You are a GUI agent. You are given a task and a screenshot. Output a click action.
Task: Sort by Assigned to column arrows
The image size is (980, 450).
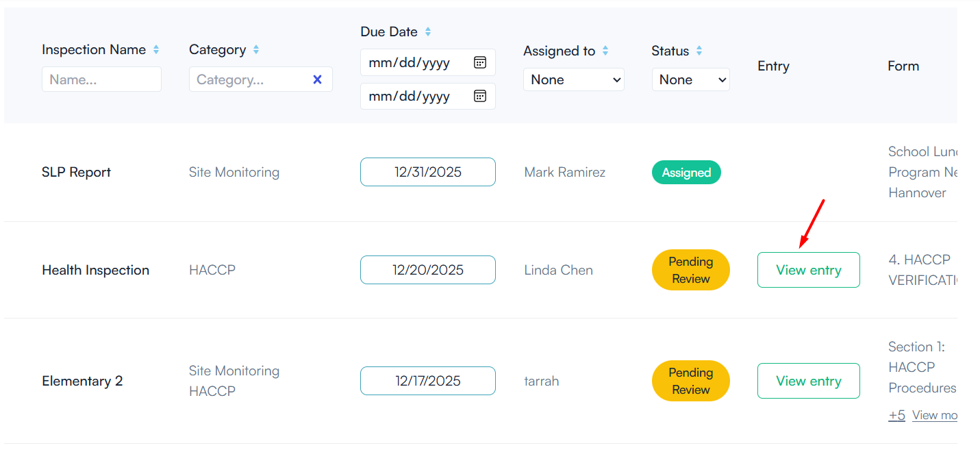pos(605,51)
